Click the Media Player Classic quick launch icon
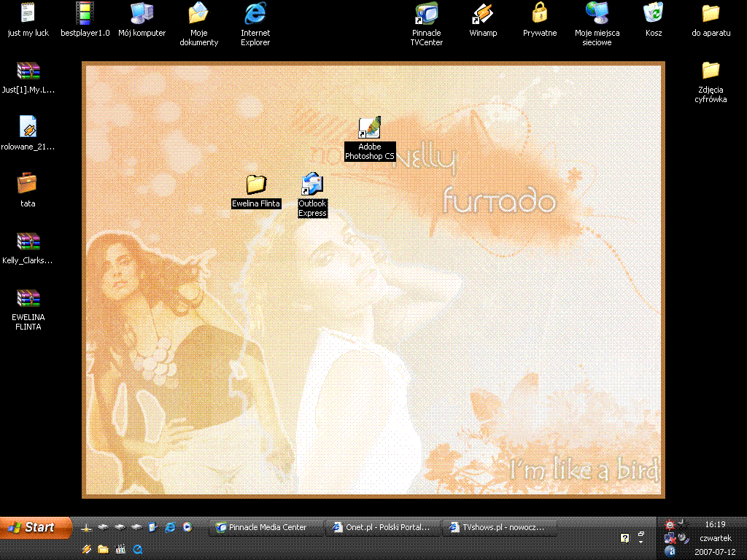 click(120, 550)
